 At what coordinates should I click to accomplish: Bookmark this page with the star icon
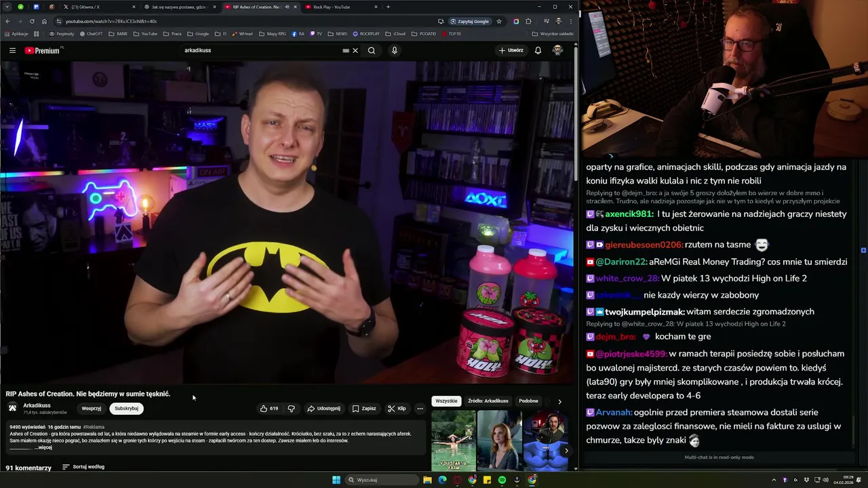click(x=499, y=21)
